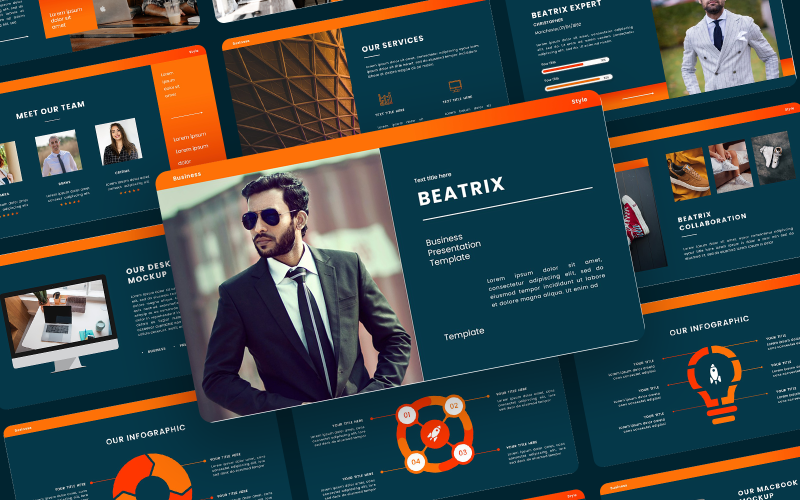Click 'OUR INFOGRAPHIC' heading above the donut chart

click(x=145, y=434)
